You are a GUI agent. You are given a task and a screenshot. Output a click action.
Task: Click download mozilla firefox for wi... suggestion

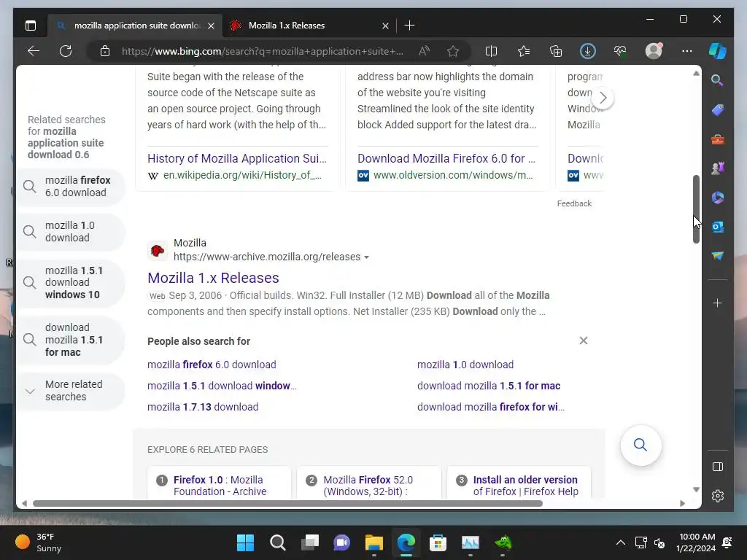click(491, 407)
